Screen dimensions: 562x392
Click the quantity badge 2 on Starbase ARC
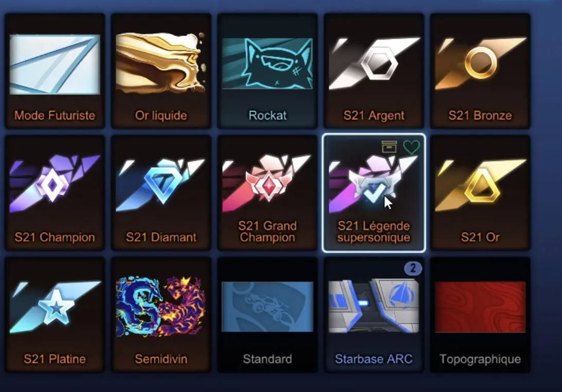click(x=413, y=268)
